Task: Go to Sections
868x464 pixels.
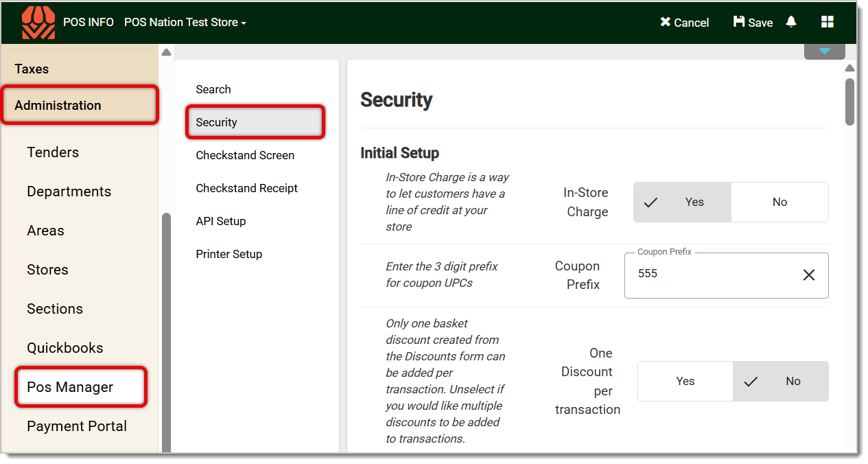Action: pos(55,309)
